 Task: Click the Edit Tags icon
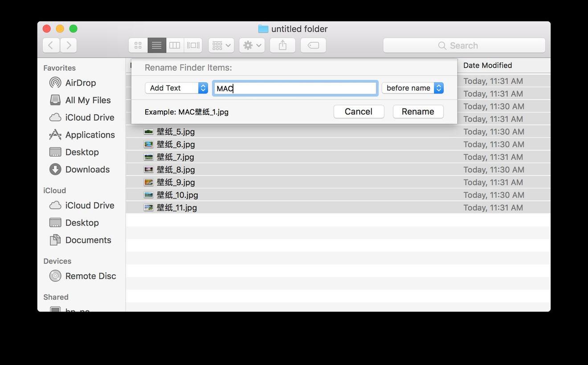coord(313,45)
